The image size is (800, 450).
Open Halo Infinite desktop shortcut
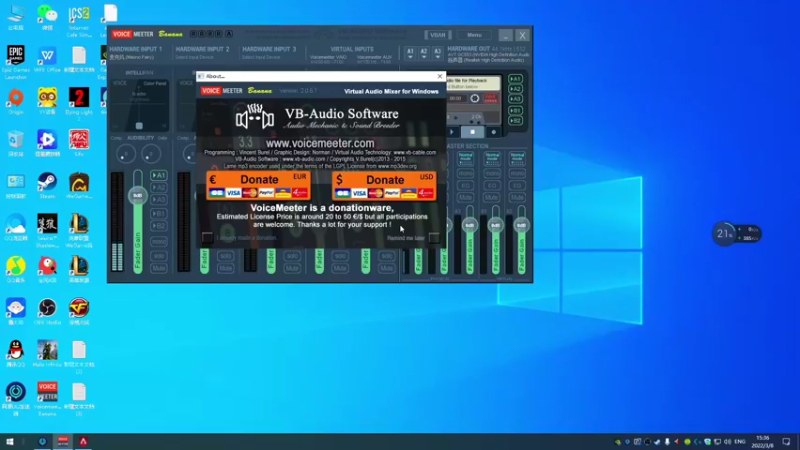[x=47, y=354]
